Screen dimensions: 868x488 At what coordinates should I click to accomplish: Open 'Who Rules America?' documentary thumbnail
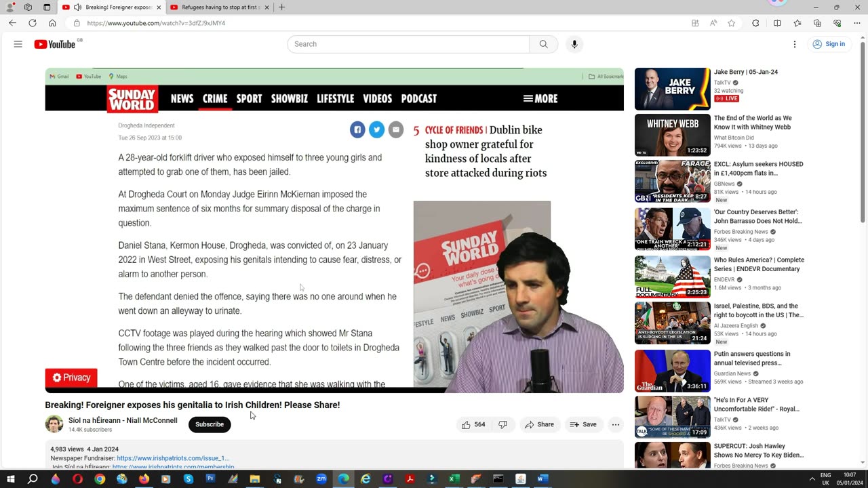coord(673,277)
